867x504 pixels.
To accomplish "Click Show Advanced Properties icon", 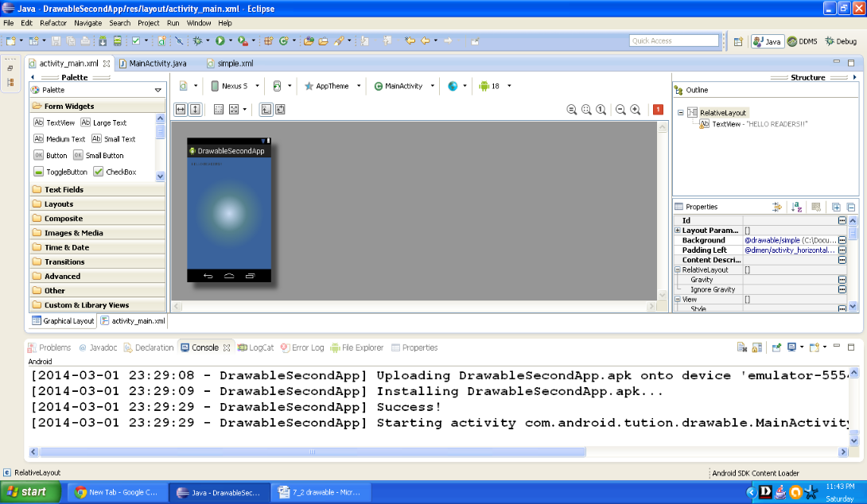I will 777,207.
